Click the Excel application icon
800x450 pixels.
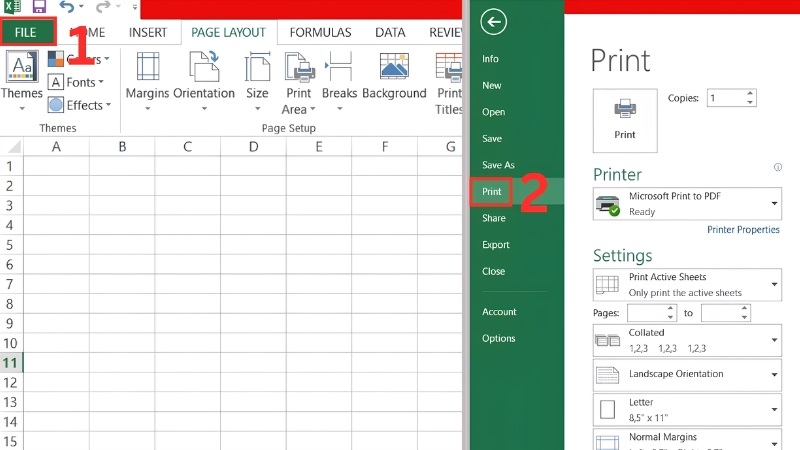click(12, 7)
